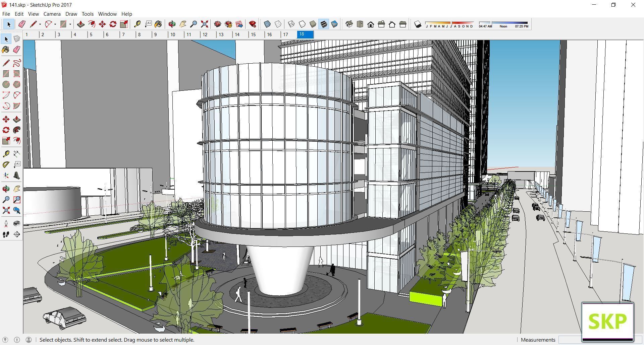
Task: Open the Window menu
Action: click(x=107, y=14)
